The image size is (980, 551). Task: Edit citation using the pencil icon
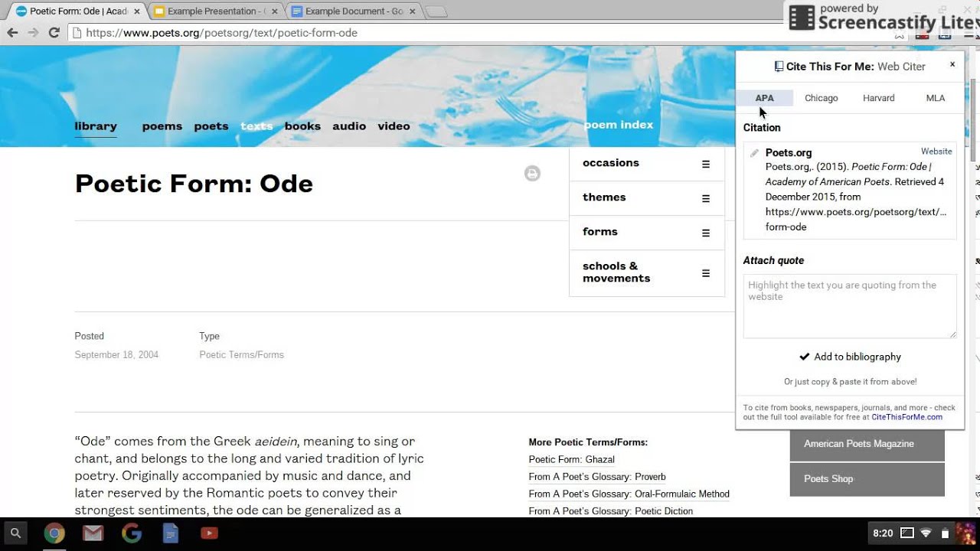[x=754, y=153]
